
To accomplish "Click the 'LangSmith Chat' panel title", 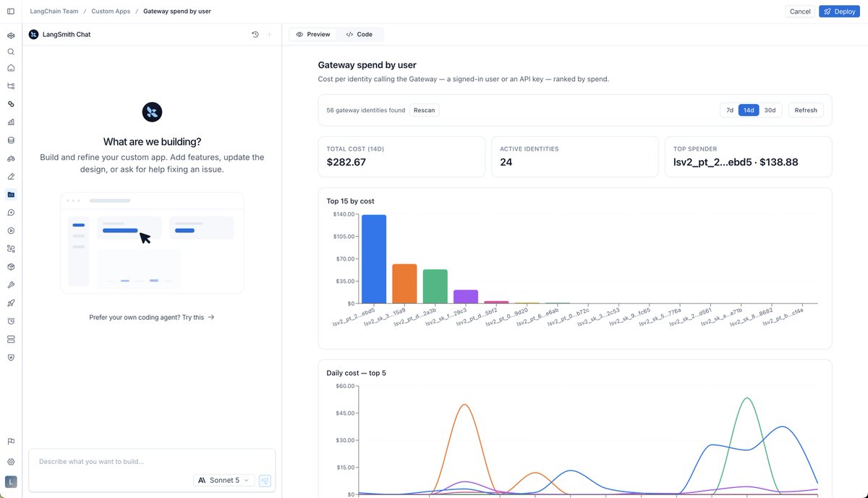I will click(x=67, y=34).
